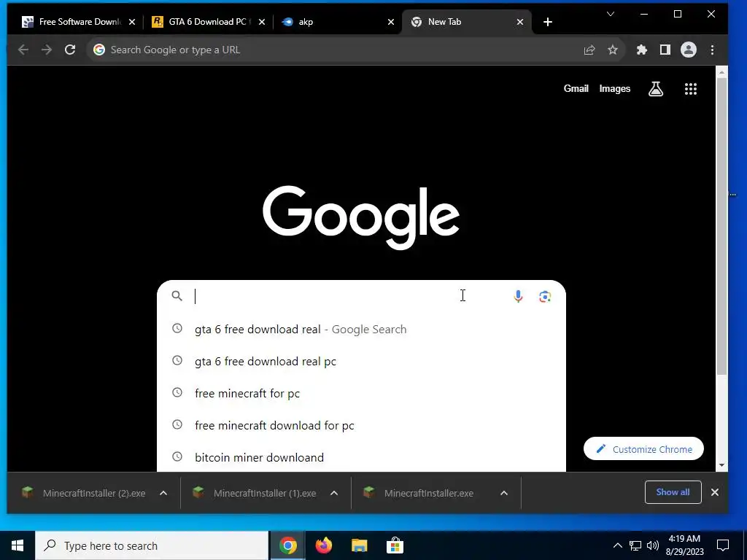This screenshot has height=560, width=747.
Task: Choose suggestion bitcoin miner download
Action: 361,457
